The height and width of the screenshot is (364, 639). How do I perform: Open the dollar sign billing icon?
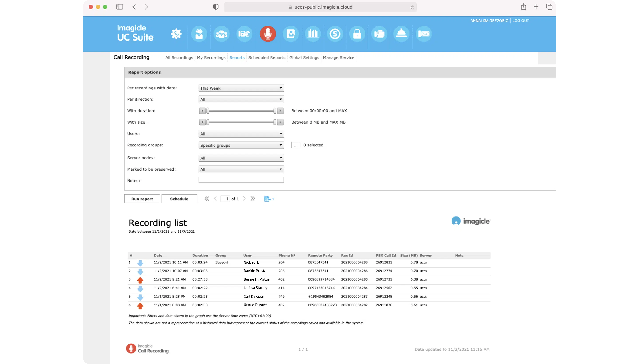[335, 34]
